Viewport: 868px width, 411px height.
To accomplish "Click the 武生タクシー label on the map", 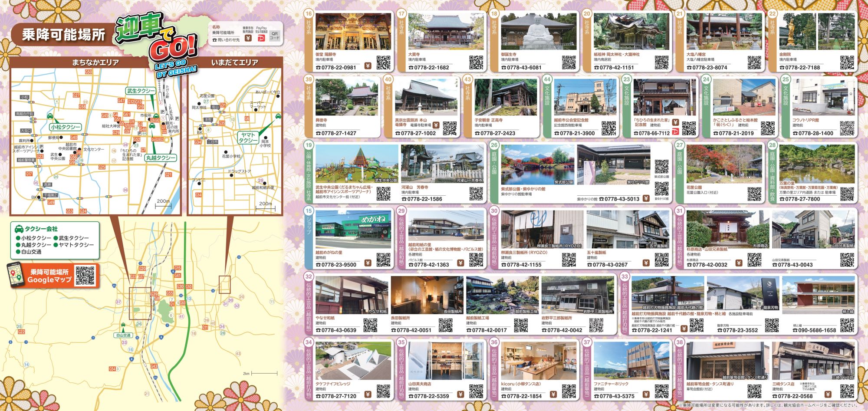I will pos(140,91).
